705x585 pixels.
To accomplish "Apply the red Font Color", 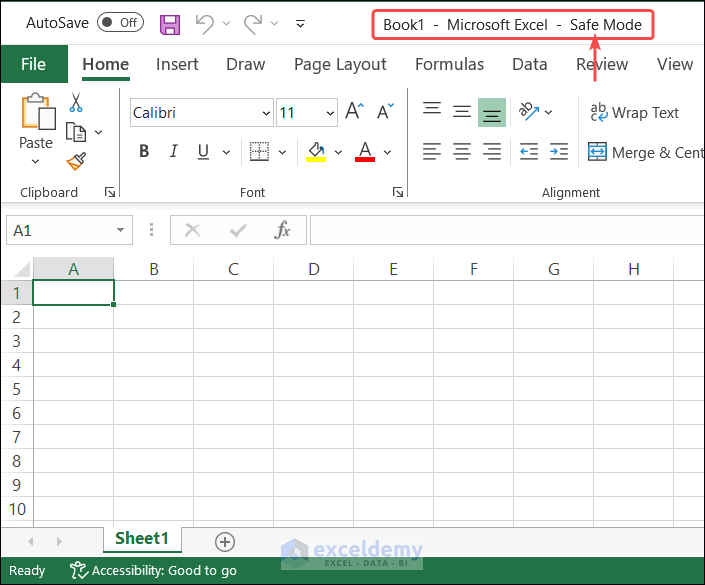I will 365,152.
